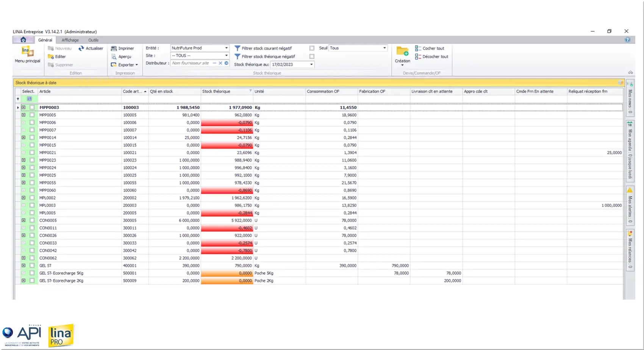Viewport: 644px width, 350px height.
Task: Expand the CON0026 row
Action: (x=23, y=236)
